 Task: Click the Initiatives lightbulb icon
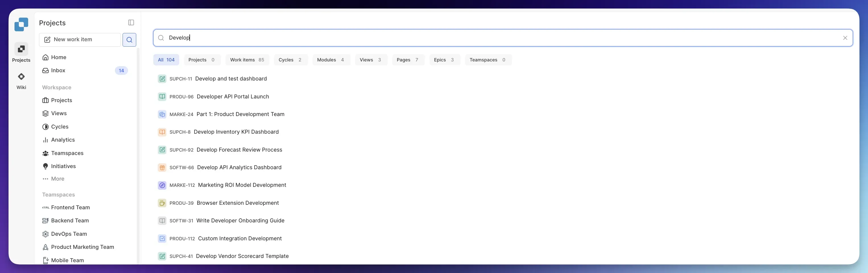46,166
